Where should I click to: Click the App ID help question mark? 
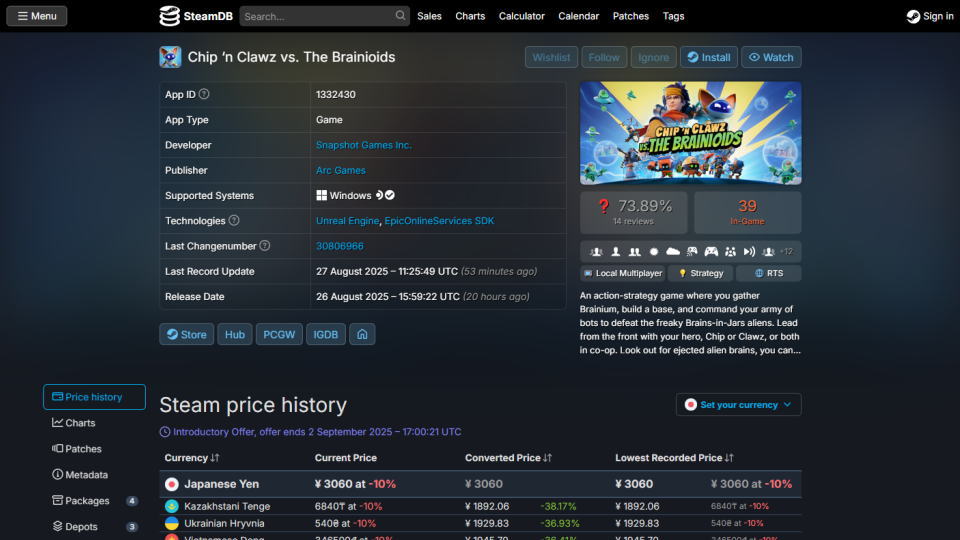(x=204, y=94)
